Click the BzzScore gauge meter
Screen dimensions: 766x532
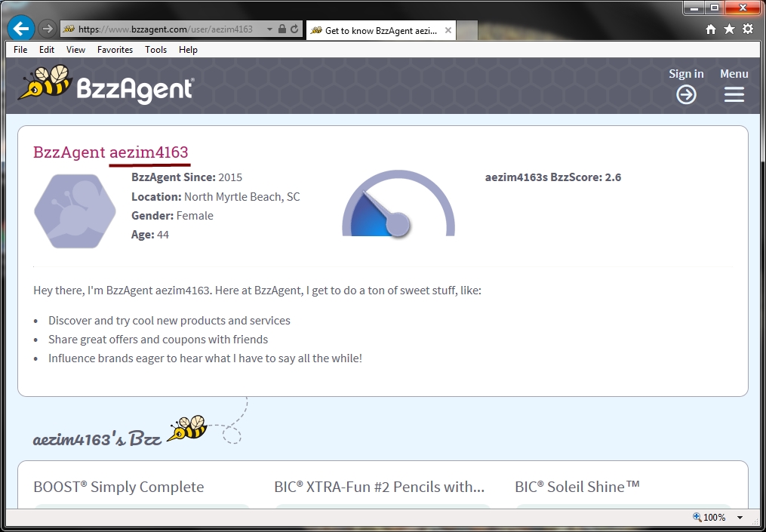click(x=398, y=203)
